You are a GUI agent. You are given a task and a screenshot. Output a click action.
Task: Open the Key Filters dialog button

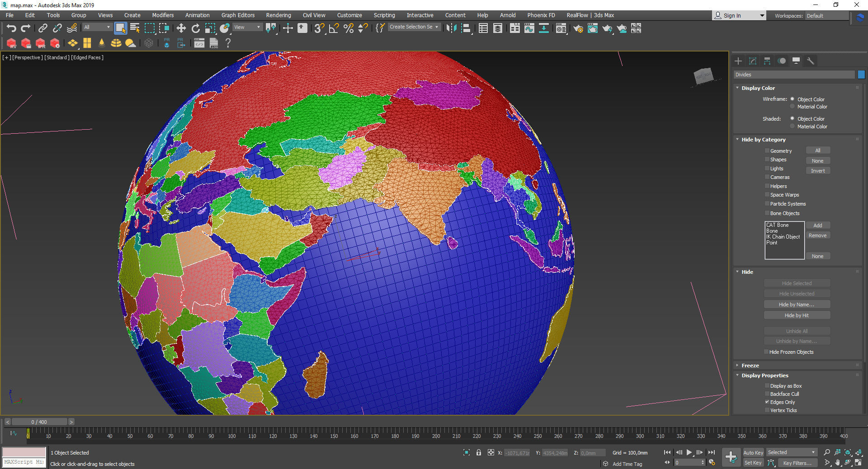797,463
